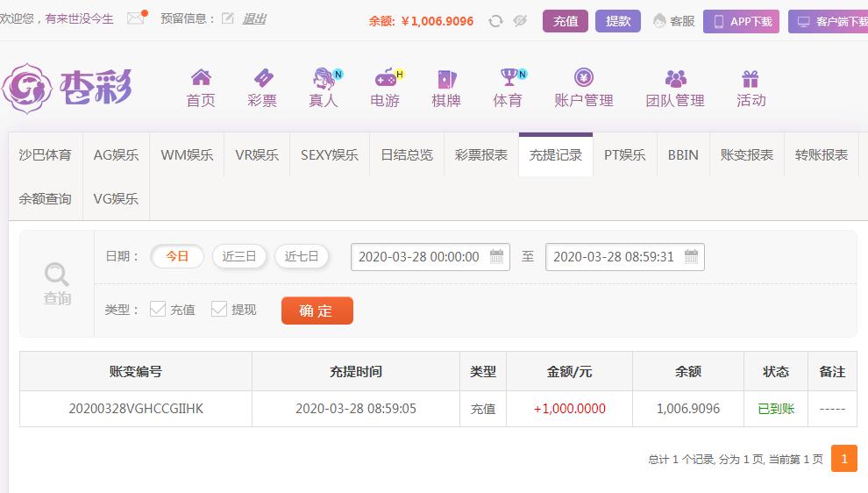Toggle the 充值 type checkbox
868x493 pixels.
(158, 309)
